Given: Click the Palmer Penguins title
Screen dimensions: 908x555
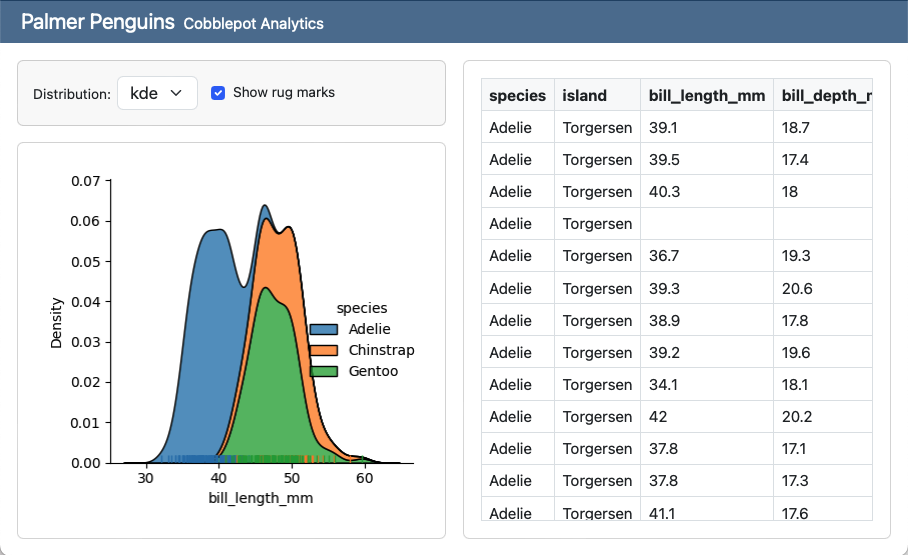Looking at the screenshot, I should tap(98, 22).
